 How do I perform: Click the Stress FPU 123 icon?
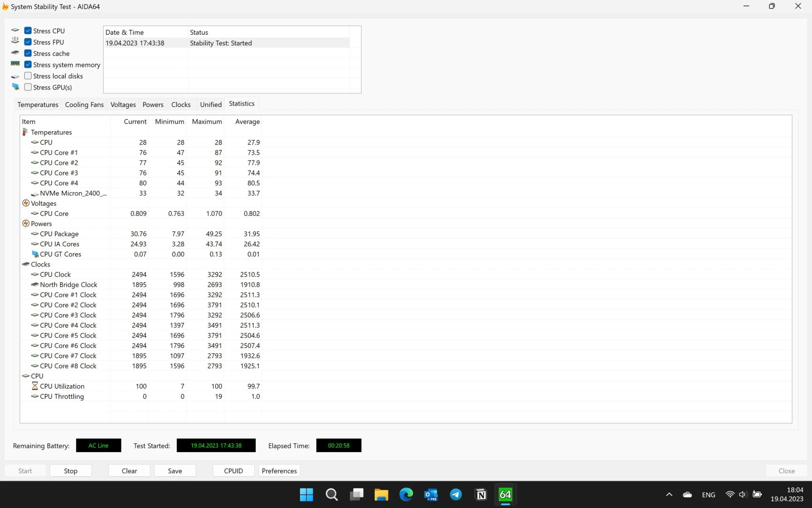pos(15,41)
